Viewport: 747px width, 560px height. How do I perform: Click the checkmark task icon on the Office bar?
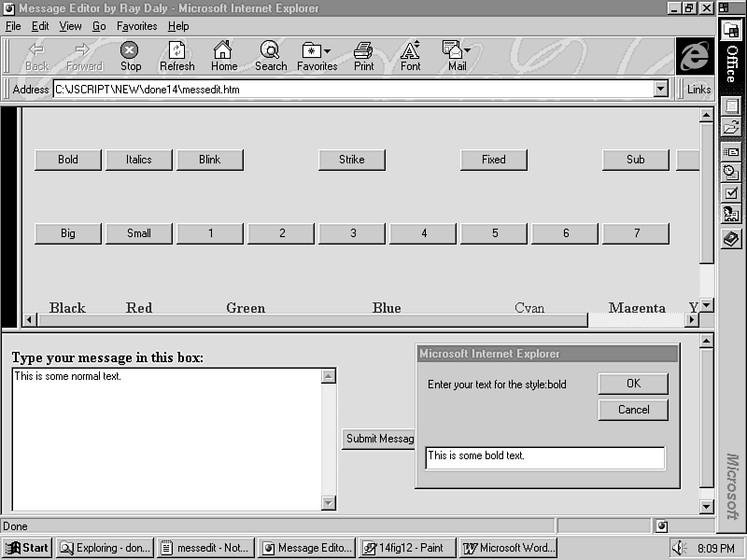tap(731, 193)
